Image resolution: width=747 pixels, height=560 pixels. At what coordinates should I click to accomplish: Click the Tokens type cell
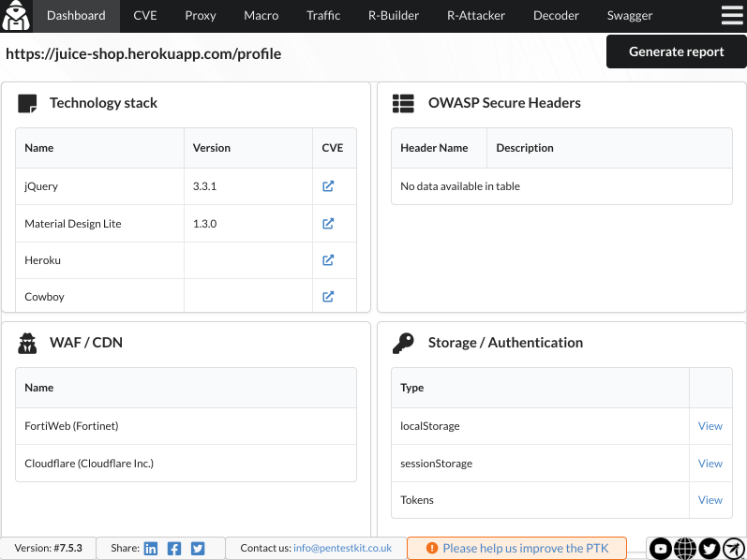click(x=540, y=500)
